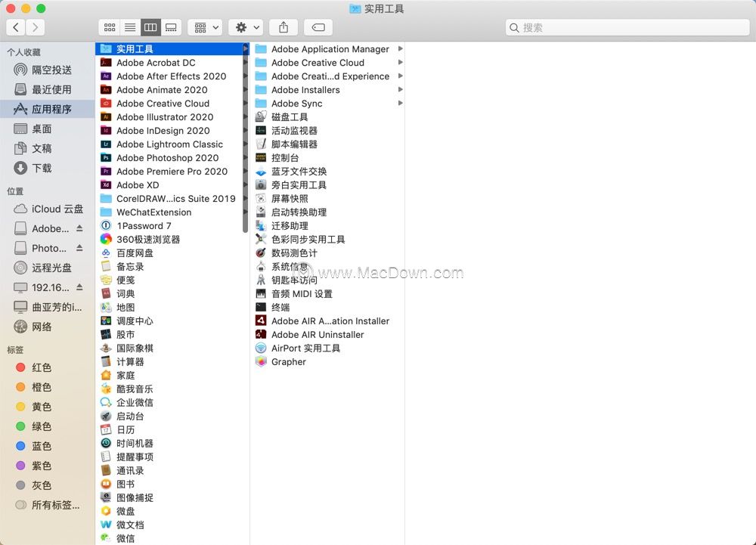Viewport: 756px width, 545px height.
Task: Select 应用程序 in the sidebar
Action: 47,109
